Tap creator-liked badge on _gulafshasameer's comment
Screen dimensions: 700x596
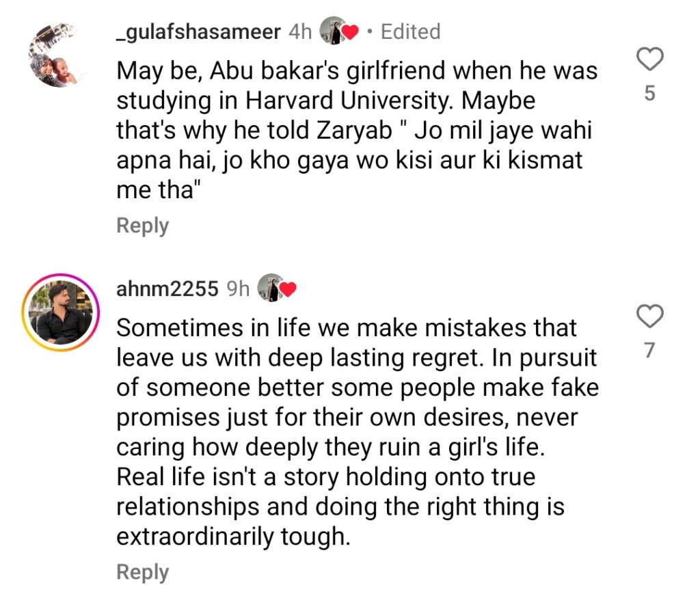(x=339, y=31)
